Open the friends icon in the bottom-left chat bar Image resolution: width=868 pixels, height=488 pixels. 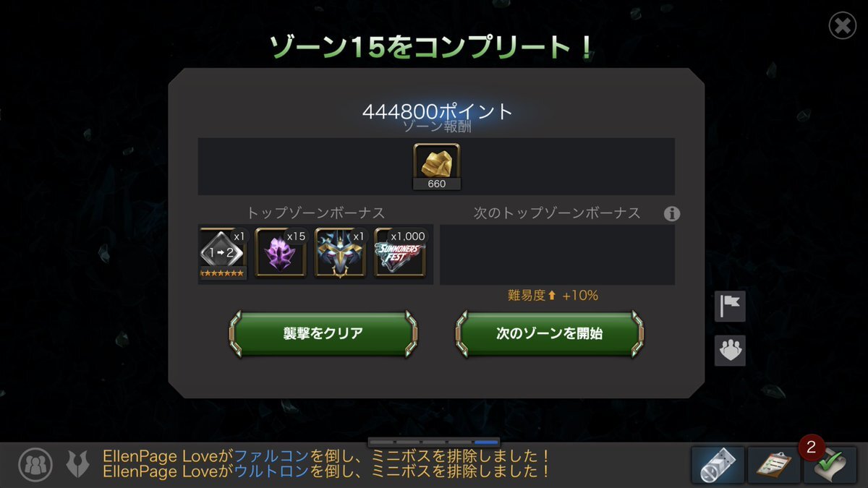[x=35, y=463]
